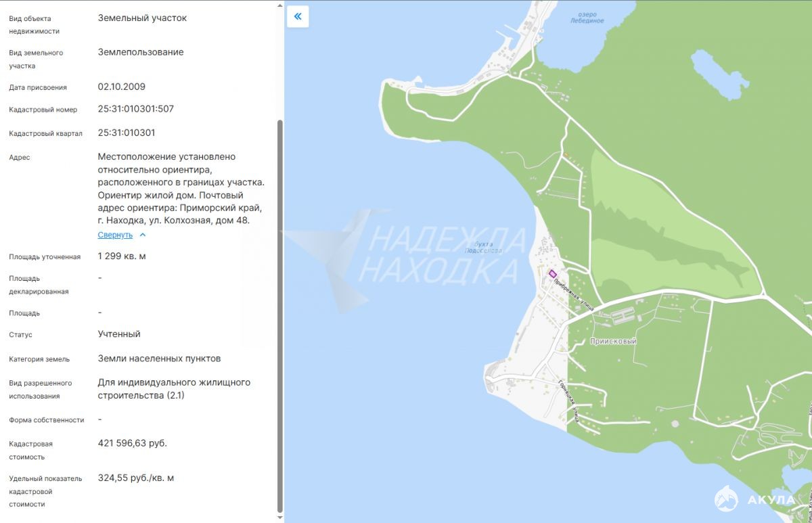Click the scroll-down arrow of info panel
This screenshot has width=812, height=523.
coord(281,518)
